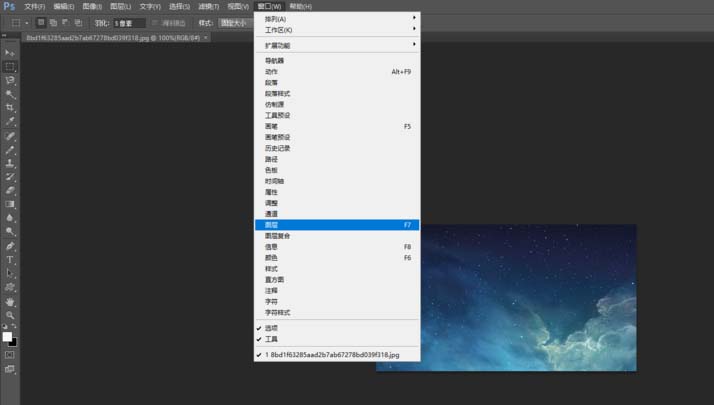Select the Move tool
Image resolution: width=714 pixels, height=405 pixels.
pyautogui.click(x=10, y=53)
